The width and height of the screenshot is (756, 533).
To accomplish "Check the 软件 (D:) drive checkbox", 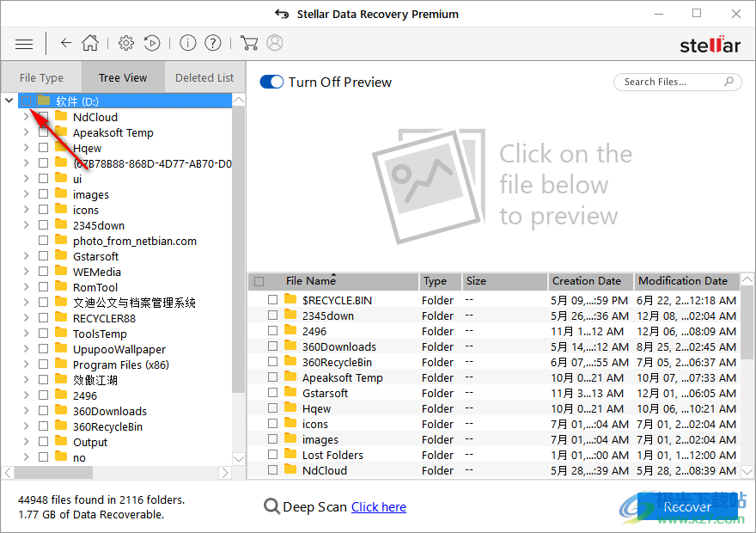I will 27,101.
